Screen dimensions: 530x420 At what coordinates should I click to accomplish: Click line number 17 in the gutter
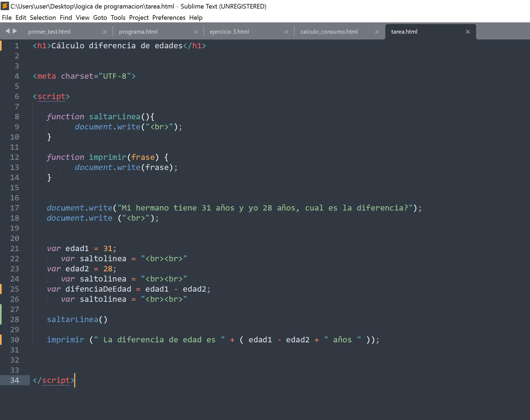pos(15,208)
